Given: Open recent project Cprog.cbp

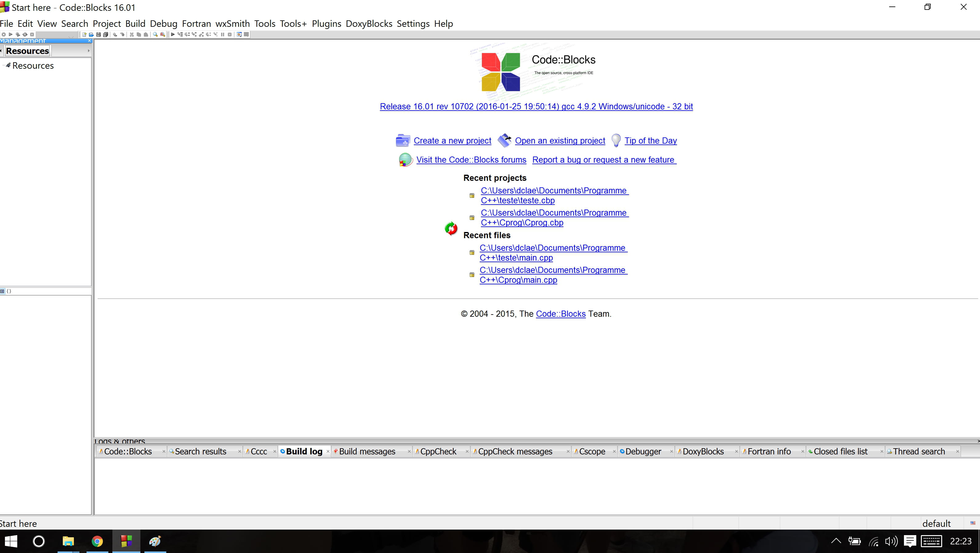Looking at the screenshot, I should 554,217.
